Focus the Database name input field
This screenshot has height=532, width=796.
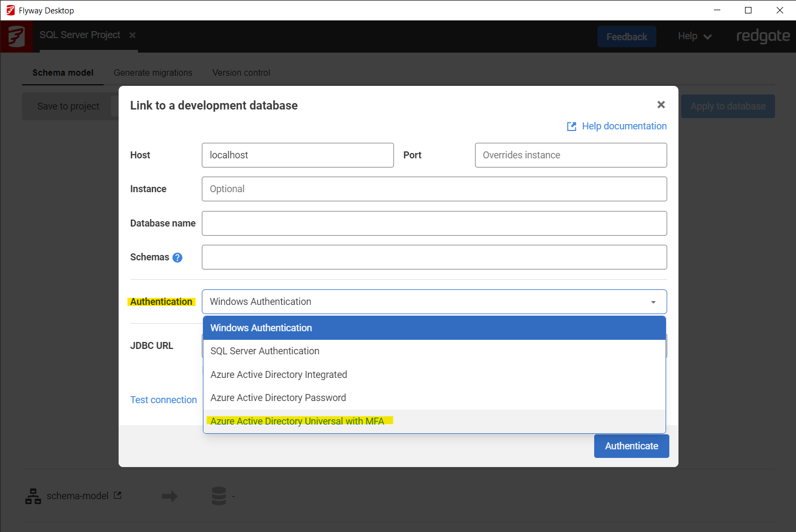[x=434, y=223]
